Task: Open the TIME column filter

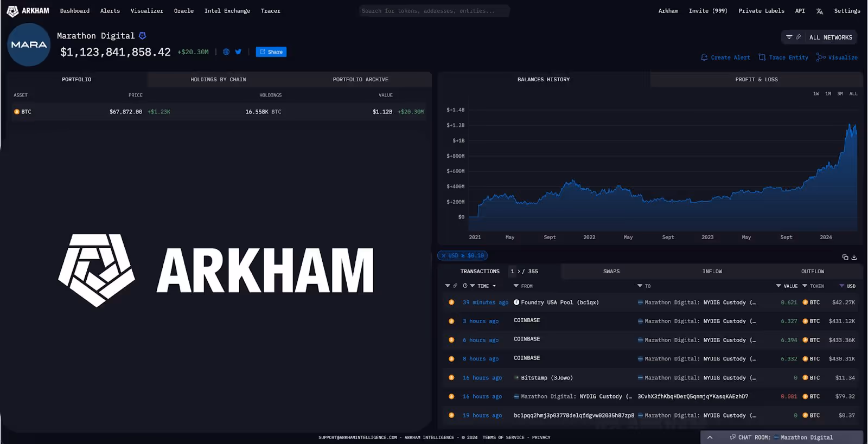Action: coord(473,286)
